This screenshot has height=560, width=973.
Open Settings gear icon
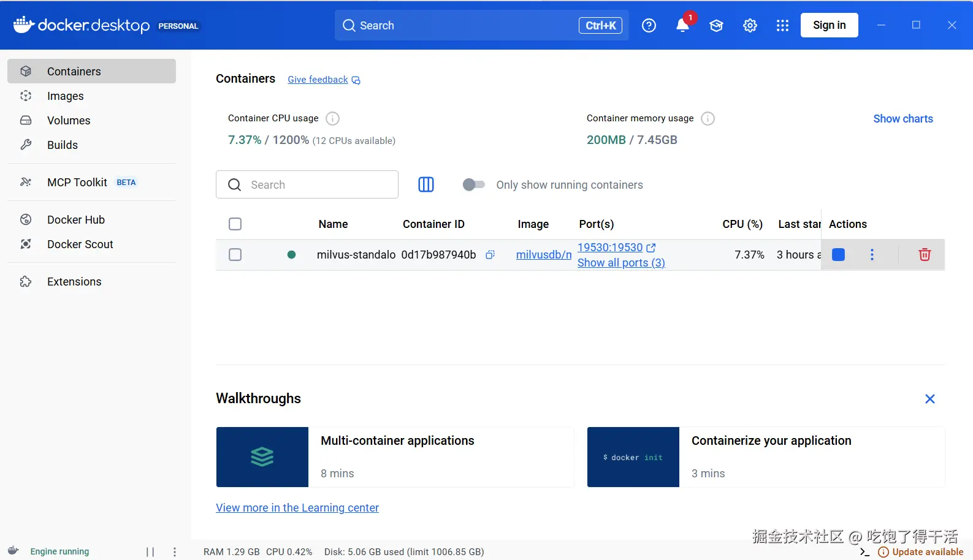[x=750, y=25]
